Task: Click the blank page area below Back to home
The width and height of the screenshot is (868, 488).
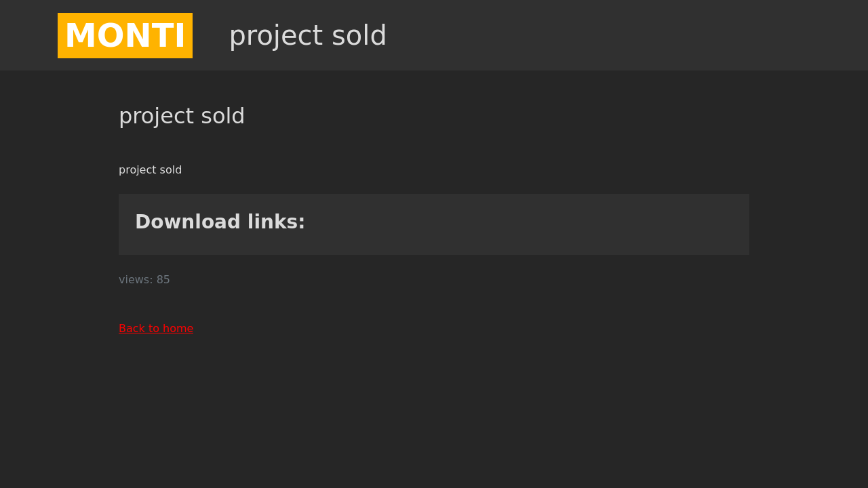Action: click(434, 413)
